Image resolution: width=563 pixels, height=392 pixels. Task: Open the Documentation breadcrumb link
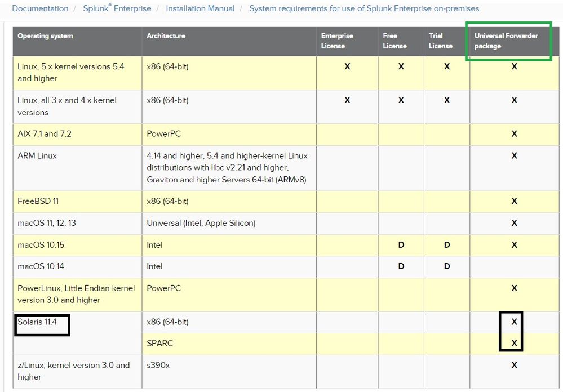[x=40, y=8]
